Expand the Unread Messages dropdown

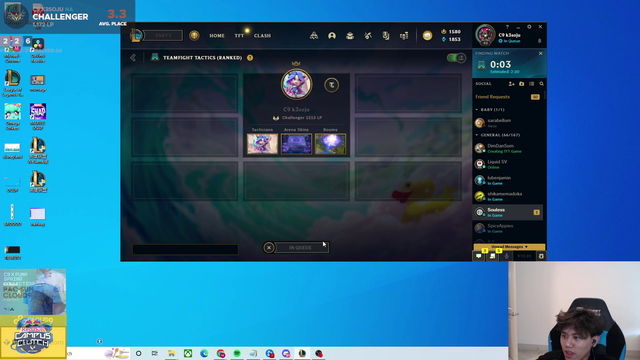tap(509, 247)
